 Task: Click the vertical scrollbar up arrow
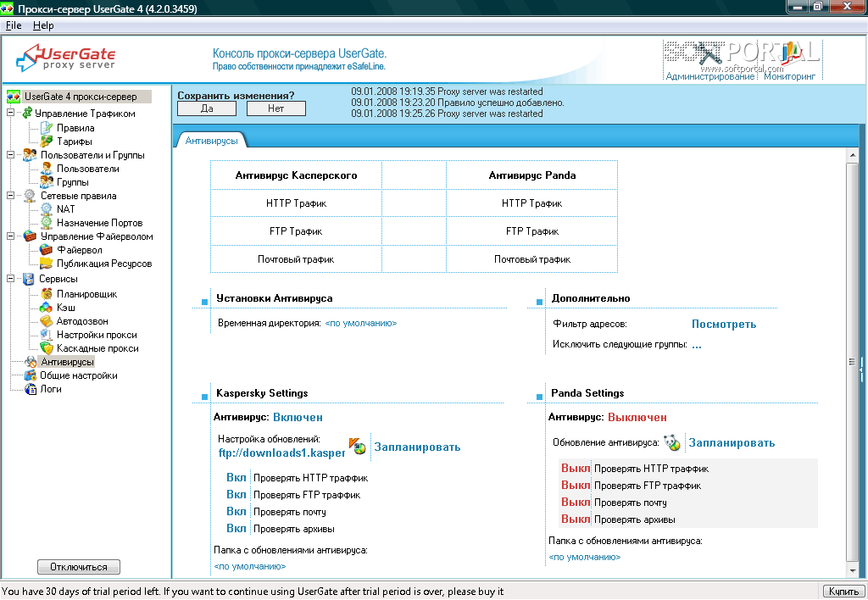point(853,156)
